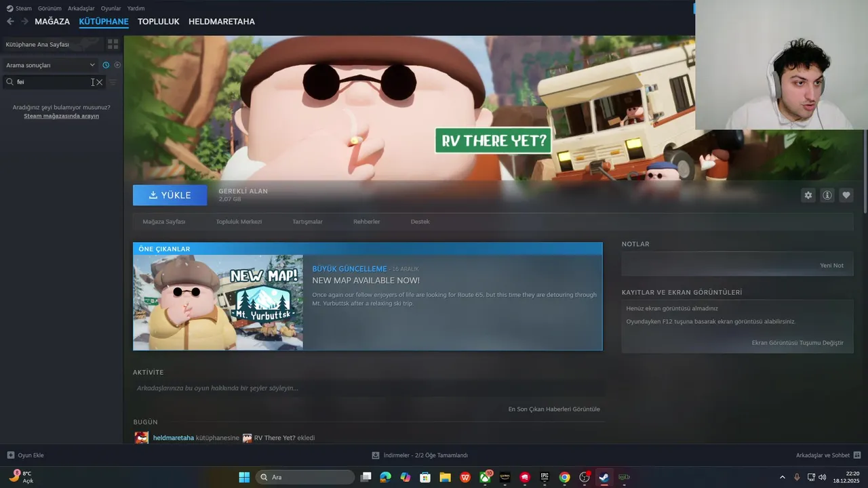Open the NEW MAP update thumbnail
The height and width of the screenshot is (488, 868).
click(x=218, y=302)
